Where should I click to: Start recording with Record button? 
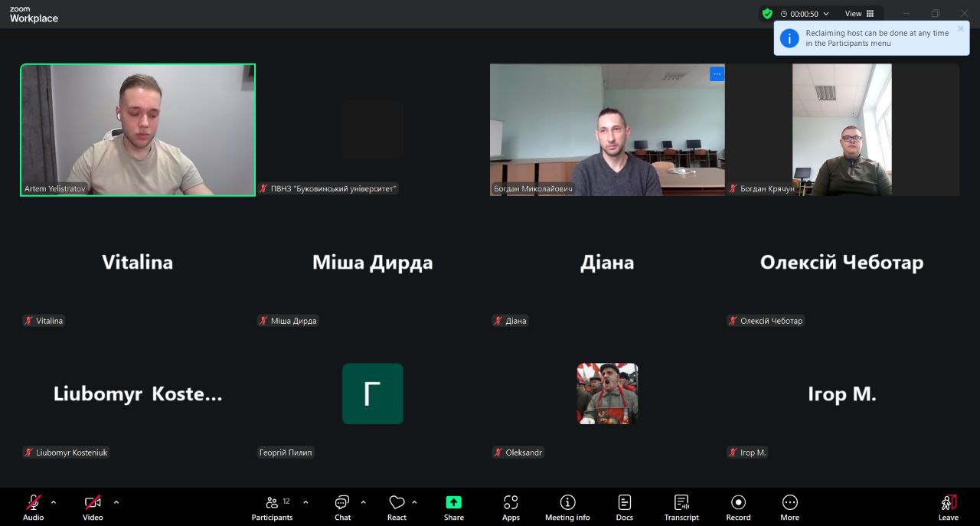click(x=738, y=507)
